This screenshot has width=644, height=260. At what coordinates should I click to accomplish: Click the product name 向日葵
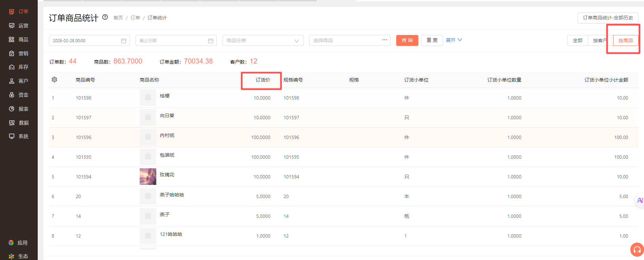pos(167,116)
